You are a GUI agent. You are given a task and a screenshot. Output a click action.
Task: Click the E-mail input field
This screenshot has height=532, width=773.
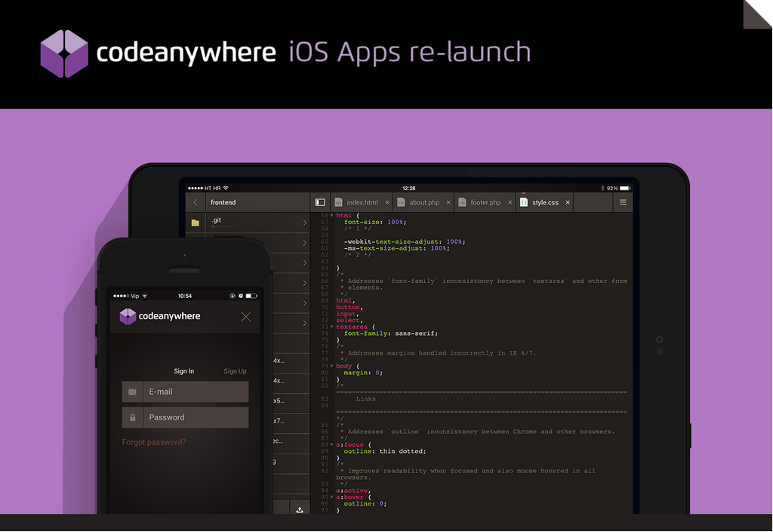(186, 392)
